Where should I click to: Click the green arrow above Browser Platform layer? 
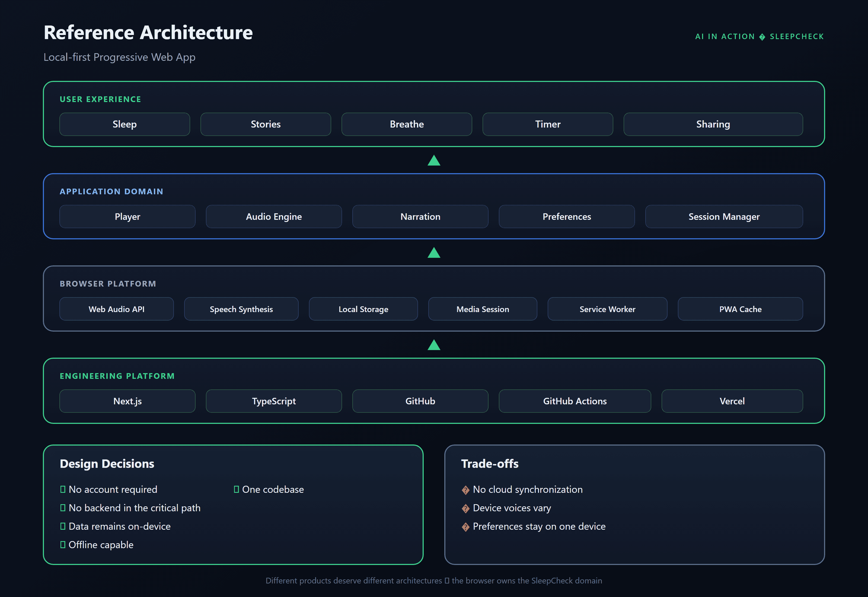tap(434, 253)
